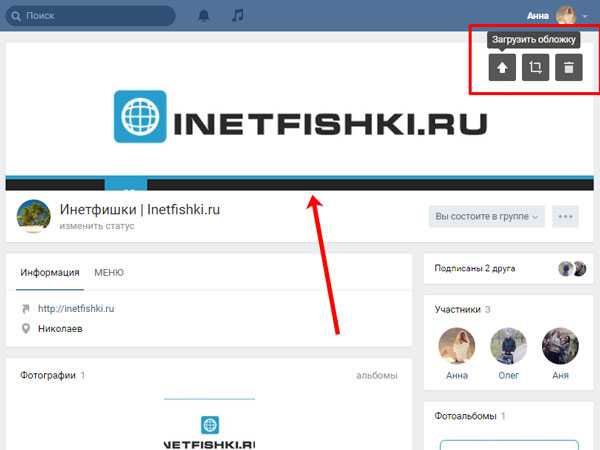
Task: Open the альбомы link
Action: coord(377,375)
